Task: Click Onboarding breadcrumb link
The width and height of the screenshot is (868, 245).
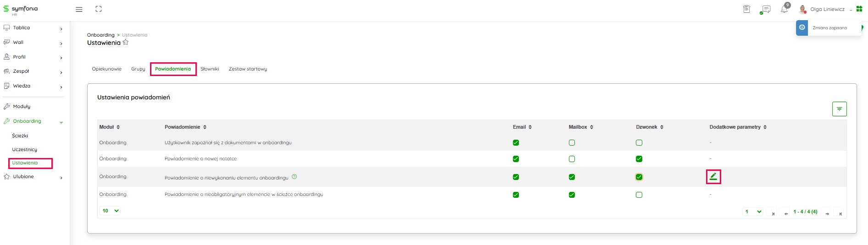Action: [101, 35]
